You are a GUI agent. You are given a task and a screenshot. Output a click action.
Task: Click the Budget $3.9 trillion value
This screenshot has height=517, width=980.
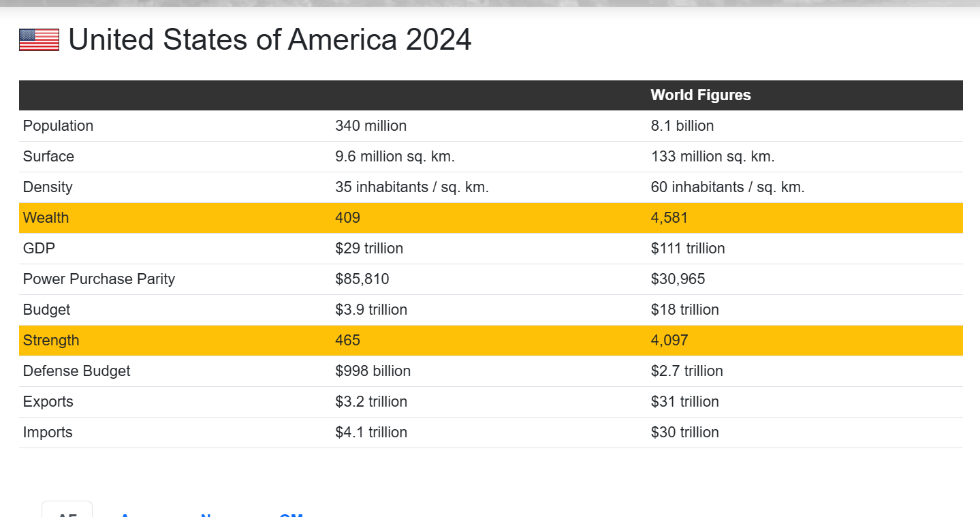point(370,310)
